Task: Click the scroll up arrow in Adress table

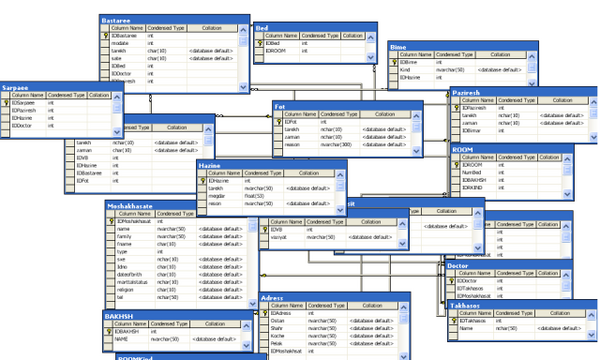Action: pyautogui.click(x=404, y=307)
